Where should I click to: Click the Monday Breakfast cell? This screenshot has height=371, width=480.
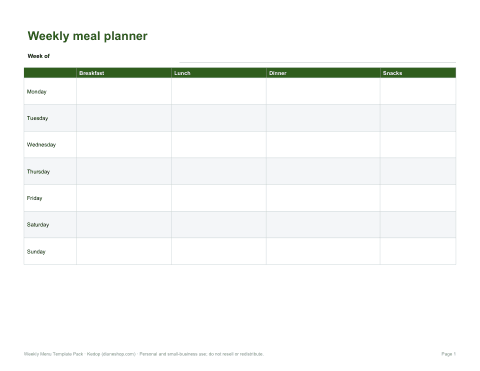(124, 91)
